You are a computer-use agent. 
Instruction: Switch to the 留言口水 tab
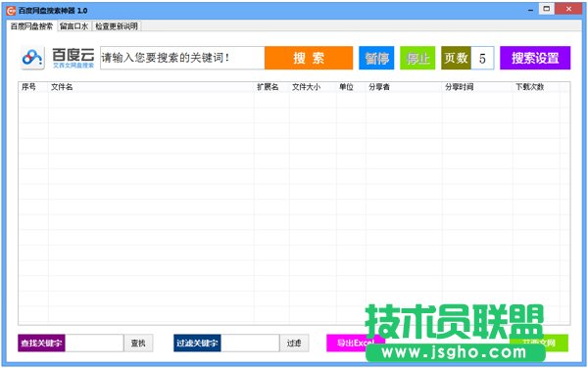point(73,26)
